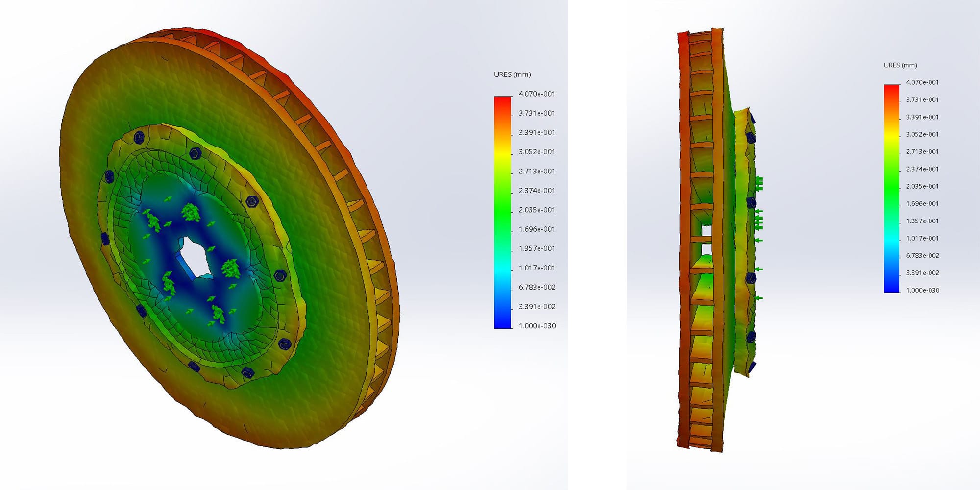
Task: Click 2.713e-001 value in left legend
Action: (537, 171)
